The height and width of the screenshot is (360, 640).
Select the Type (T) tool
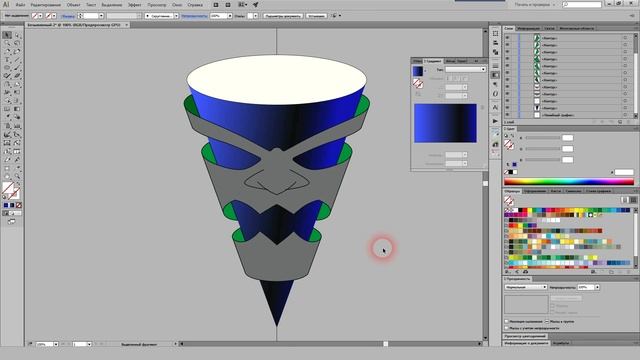[x=7, y=60]
